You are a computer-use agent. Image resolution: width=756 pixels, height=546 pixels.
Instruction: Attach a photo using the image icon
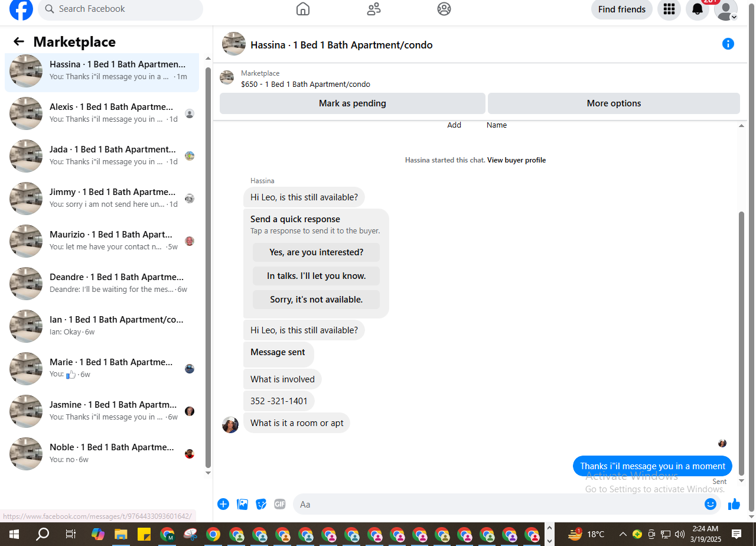click(x=242, y=504)
